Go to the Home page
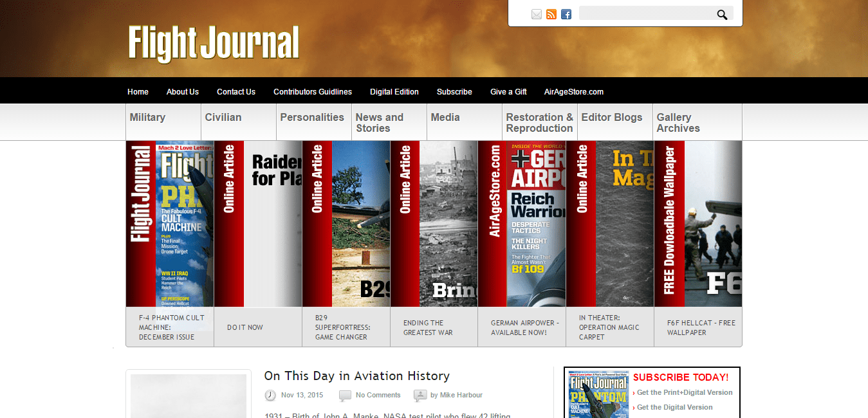 (138, 92)
